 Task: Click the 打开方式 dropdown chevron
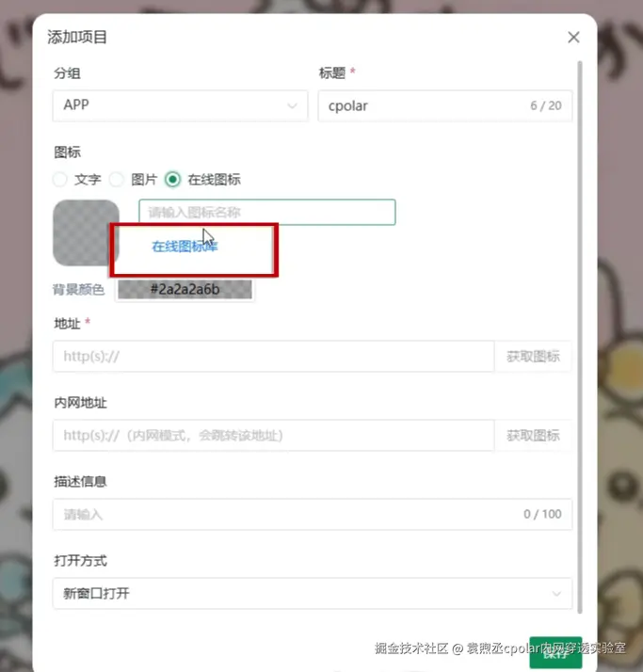[x=556, y=594]
